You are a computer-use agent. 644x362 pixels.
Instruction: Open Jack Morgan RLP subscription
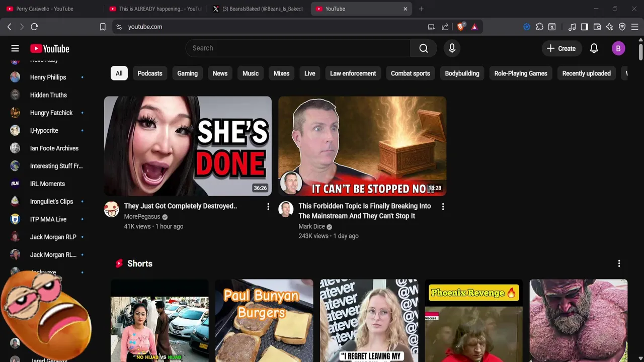pos(47,237)
